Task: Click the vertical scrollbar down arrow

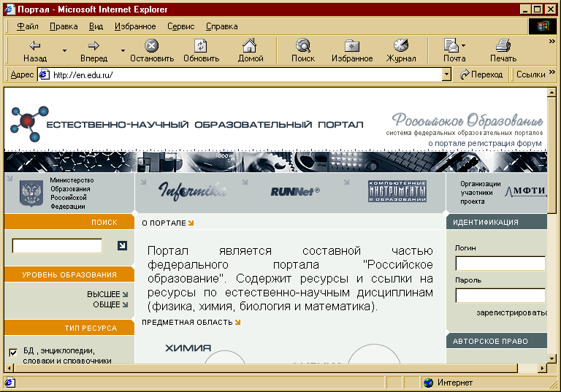Action: click(552, 358)
